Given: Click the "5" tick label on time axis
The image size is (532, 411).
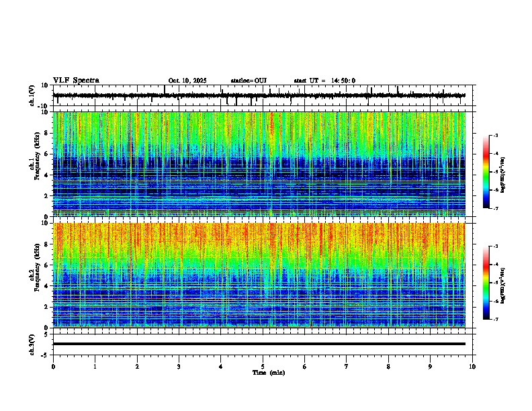Looking at the screenshot, I should [x=263, y=367].
